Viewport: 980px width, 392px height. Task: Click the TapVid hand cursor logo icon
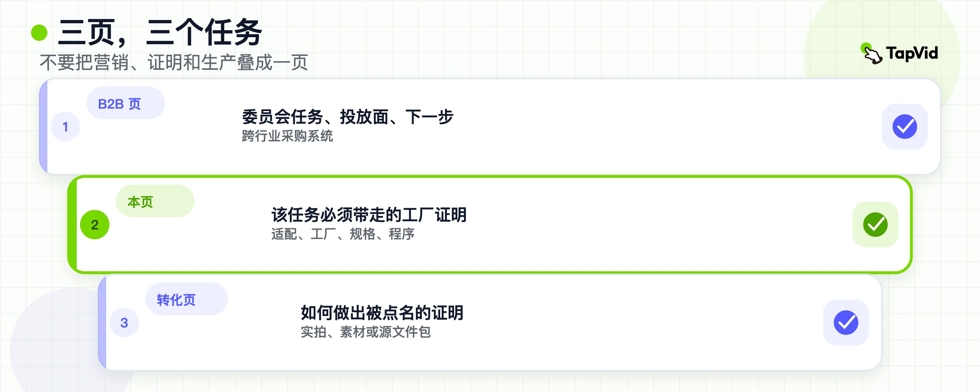coord(872,53)
